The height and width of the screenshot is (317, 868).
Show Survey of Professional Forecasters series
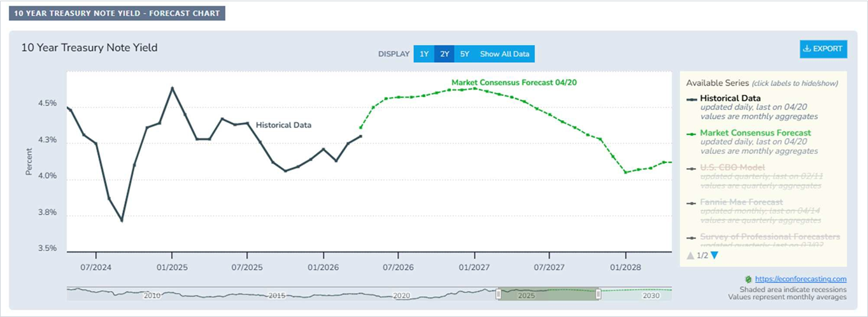click(x=769, y=237)
